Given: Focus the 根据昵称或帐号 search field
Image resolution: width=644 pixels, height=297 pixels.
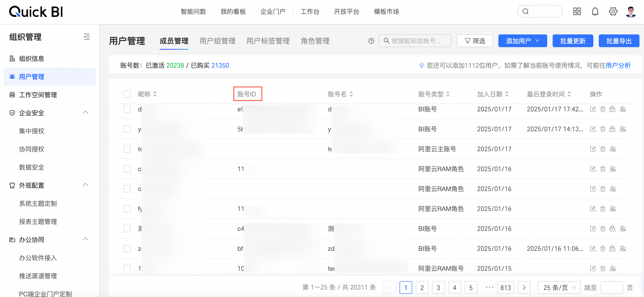Looking at the screenshot, I should point(415,41).
